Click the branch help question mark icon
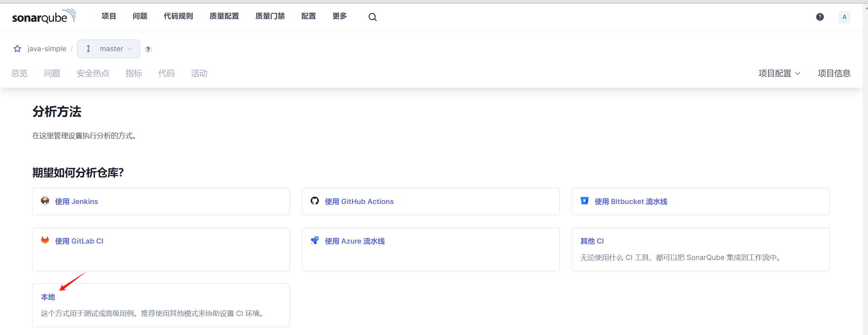 point(148,49)
